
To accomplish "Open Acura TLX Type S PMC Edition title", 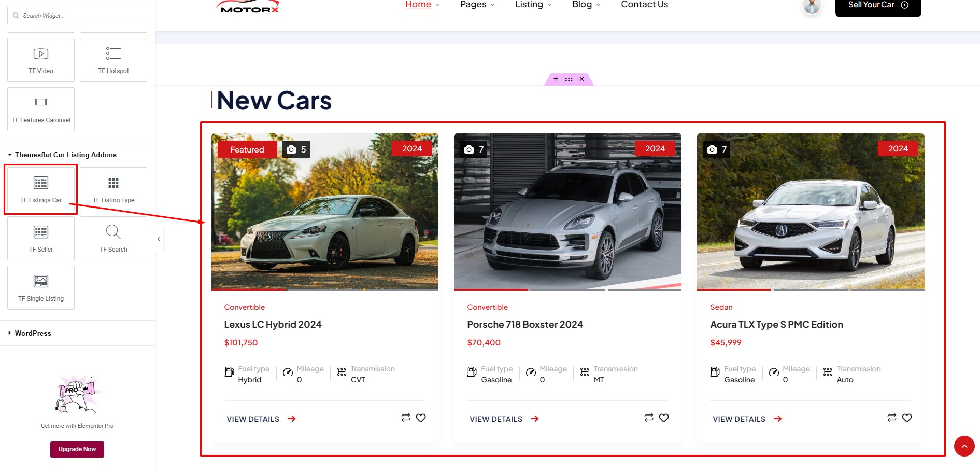I will [776, 324].
